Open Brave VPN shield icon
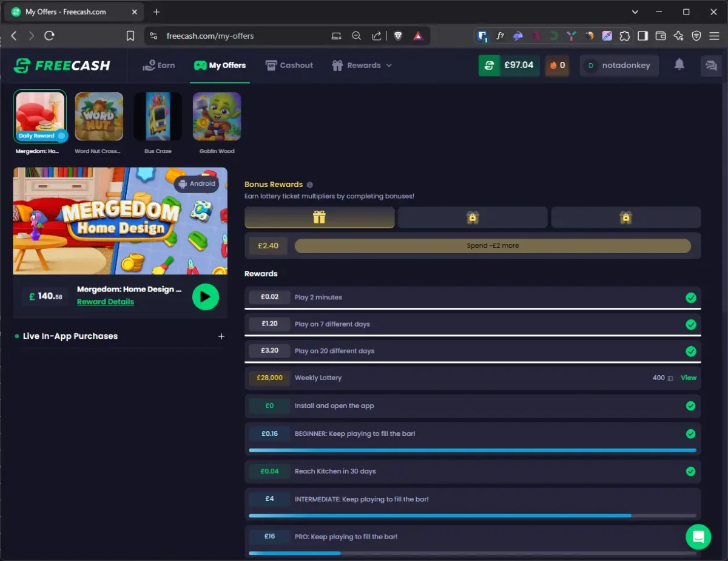This screenshot has height=561, width=728. (696, 36)
